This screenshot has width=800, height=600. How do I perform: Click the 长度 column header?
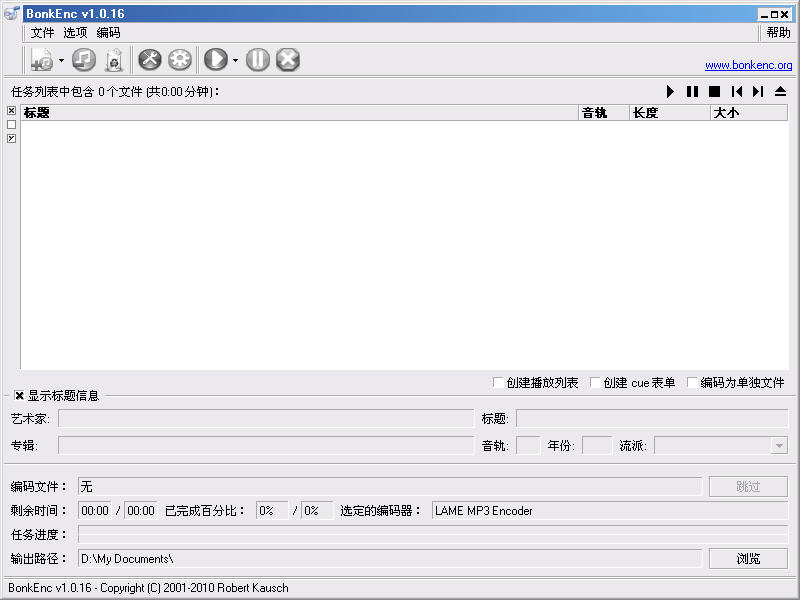(670, 113)
